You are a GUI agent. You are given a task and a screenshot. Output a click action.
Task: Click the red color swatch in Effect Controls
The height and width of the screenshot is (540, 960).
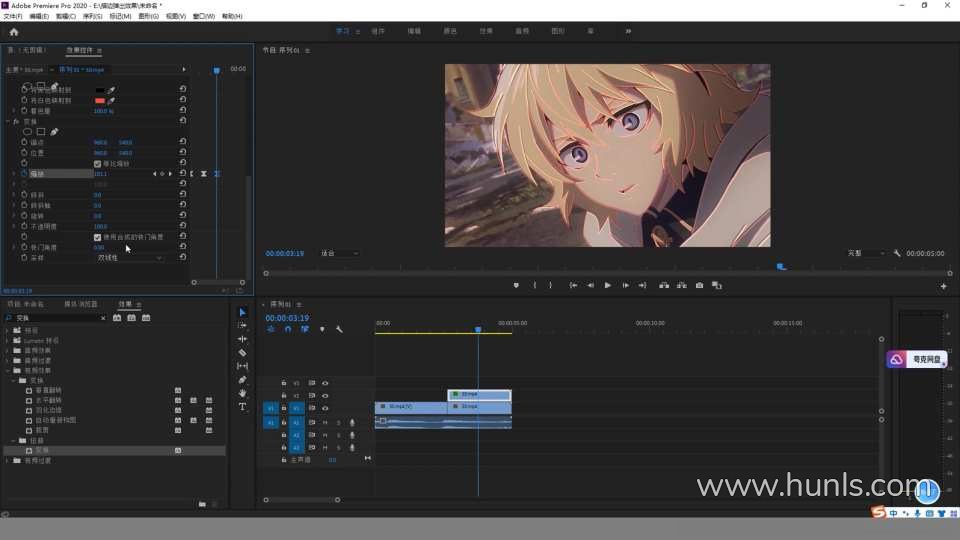tap(100, 100)
